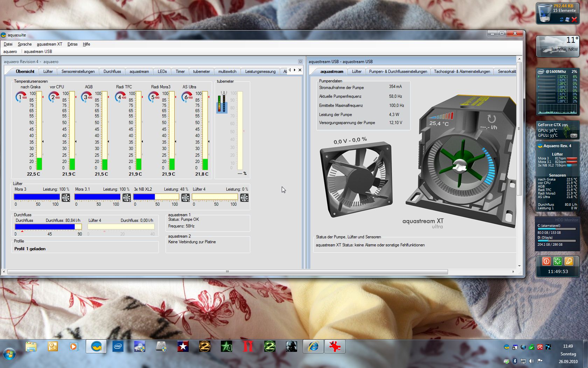Click the fan icon next to Mora 3.1
The image size is (588, 368).
(x=127, y=197)
